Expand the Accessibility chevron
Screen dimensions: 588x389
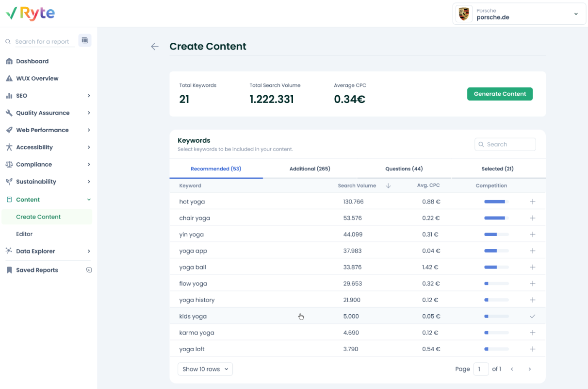coord(89,147)
